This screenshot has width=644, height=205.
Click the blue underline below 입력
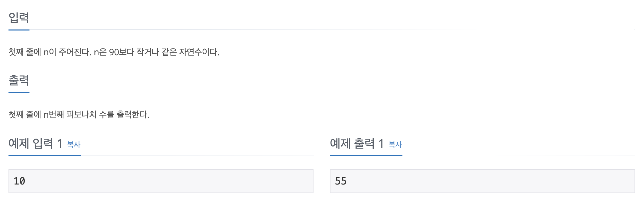(19, 30)
